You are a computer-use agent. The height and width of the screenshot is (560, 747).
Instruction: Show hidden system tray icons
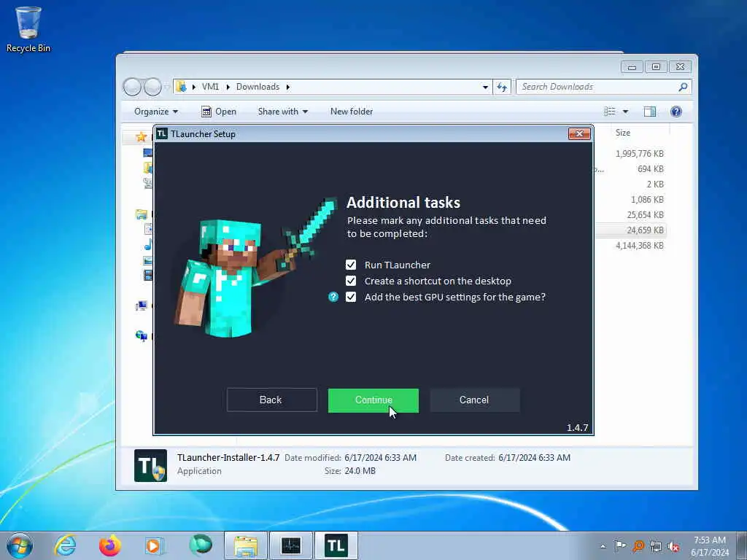click(603, 546)
